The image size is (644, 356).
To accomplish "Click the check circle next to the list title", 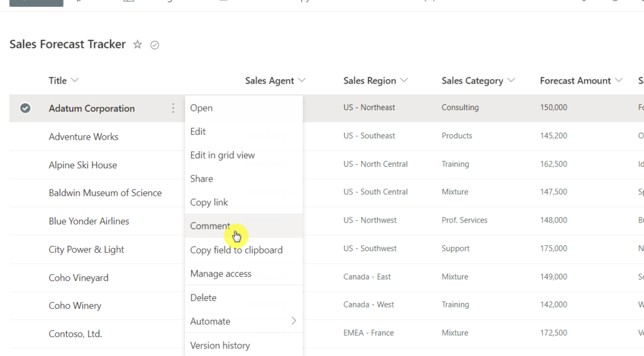I will click(x=155, y=45).
